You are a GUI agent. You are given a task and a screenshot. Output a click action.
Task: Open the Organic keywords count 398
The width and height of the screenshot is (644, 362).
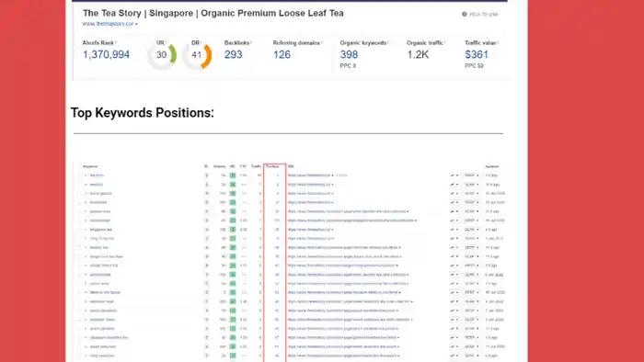coord(349,54)
